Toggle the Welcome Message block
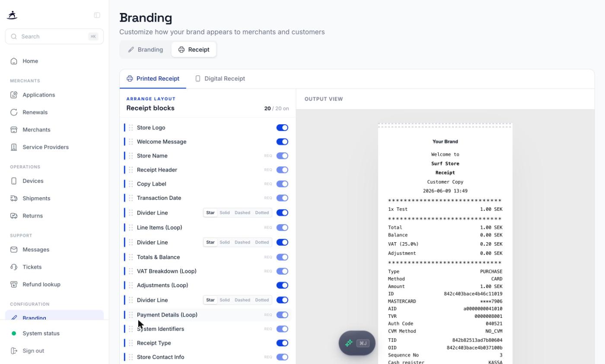Viewport: 605px width, 364px height. (x=282, y=142)
